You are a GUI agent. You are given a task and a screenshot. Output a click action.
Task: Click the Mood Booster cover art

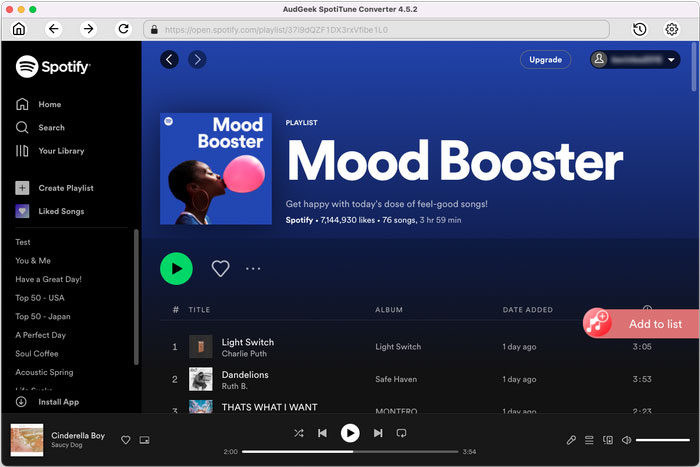point(216,169)
